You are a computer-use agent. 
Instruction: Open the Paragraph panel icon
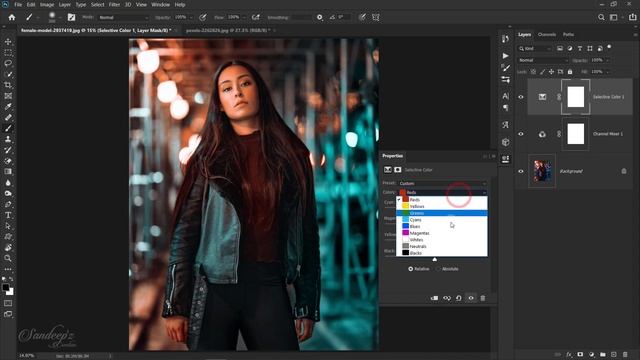505,108
